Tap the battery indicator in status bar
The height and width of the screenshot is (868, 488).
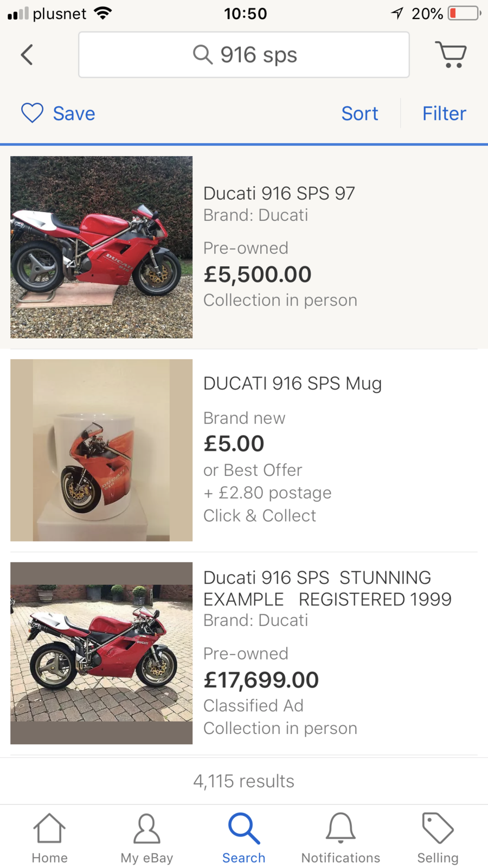click(x=464, y=13)
